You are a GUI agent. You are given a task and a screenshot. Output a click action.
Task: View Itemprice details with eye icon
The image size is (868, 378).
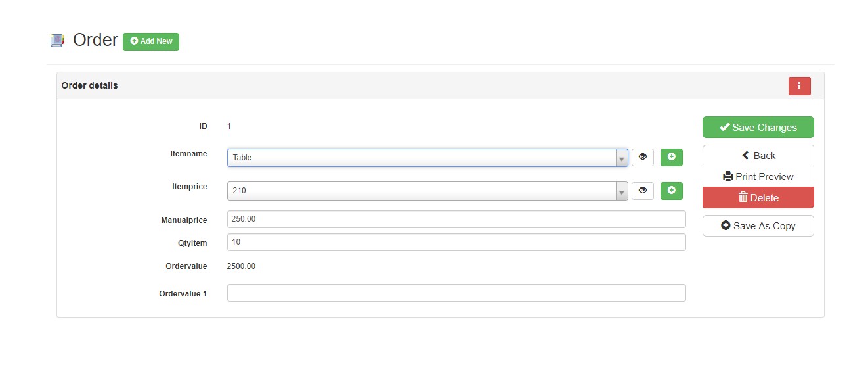[x=643, y=191]
